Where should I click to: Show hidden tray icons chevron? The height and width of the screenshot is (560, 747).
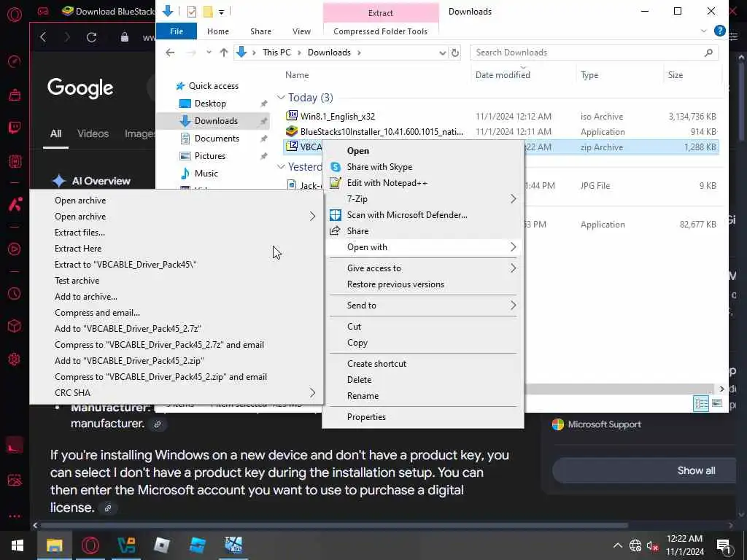pos(617,545)
